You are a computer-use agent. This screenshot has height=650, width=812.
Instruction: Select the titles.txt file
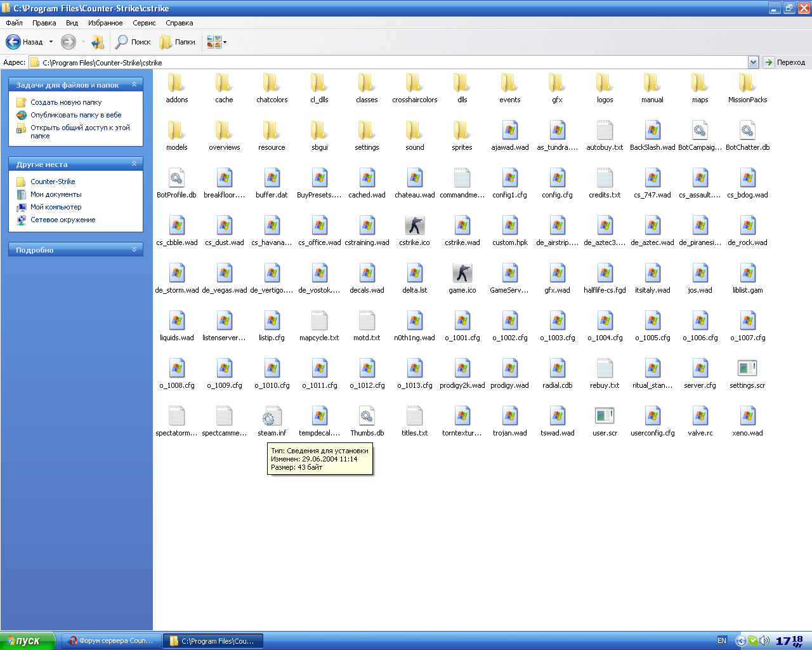pos(415,421)
